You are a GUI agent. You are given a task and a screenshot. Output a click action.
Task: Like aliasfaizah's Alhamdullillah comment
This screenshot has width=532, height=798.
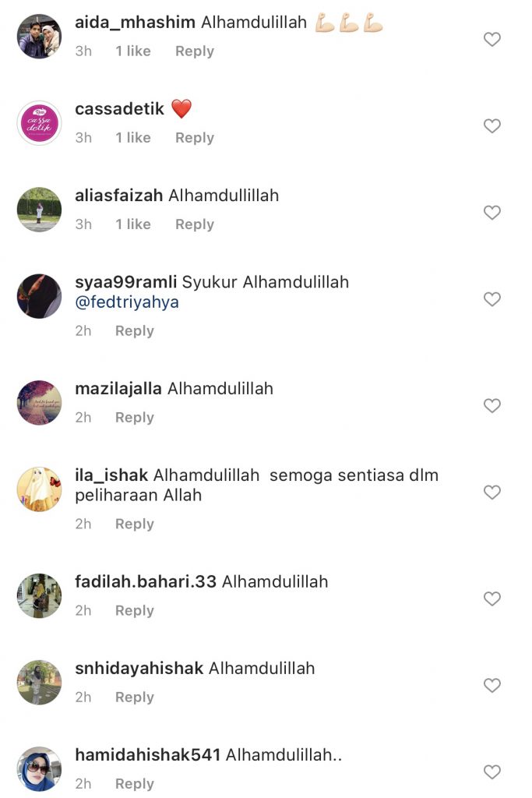[x=491, y=212]
